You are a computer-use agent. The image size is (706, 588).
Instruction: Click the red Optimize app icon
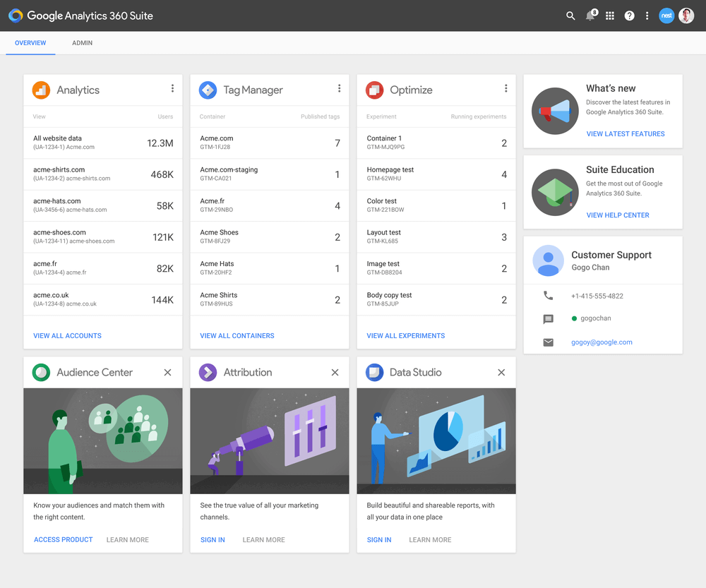[x=374, y=90]
